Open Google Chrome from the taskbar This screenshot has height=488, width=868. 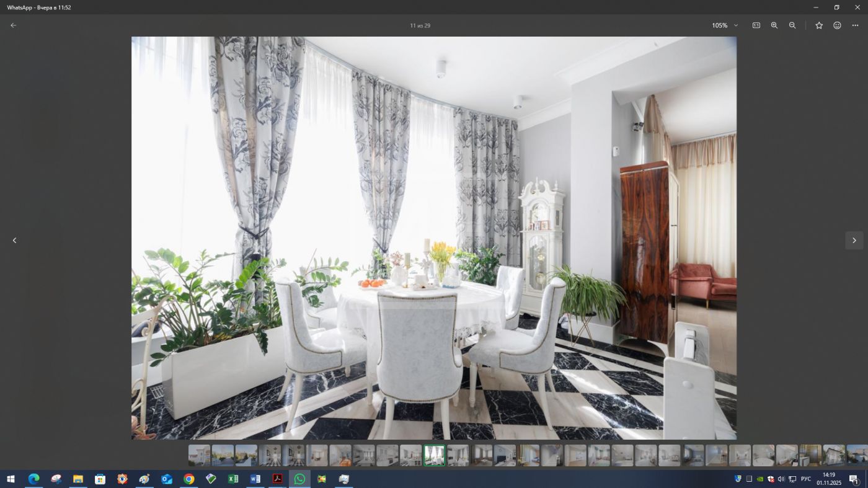tap(189, 479)
